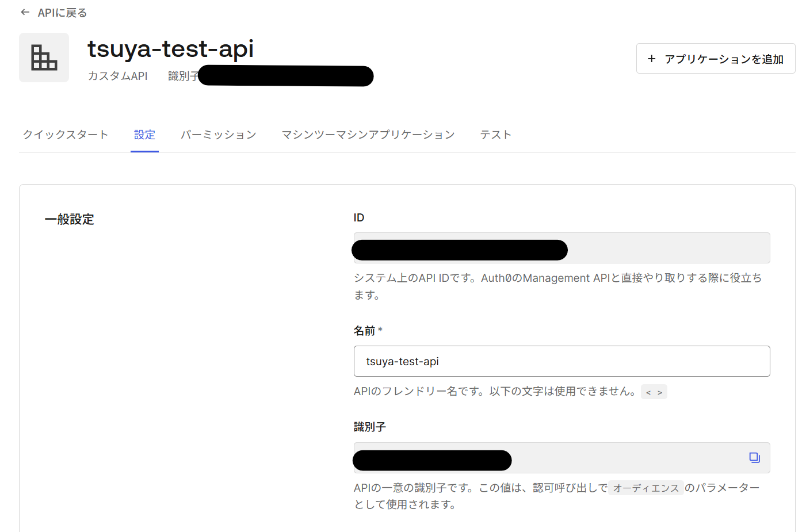Viewport: 806px width, 532px height.
Task: Click the plus icon on the add application button
Action: [651, 58]
